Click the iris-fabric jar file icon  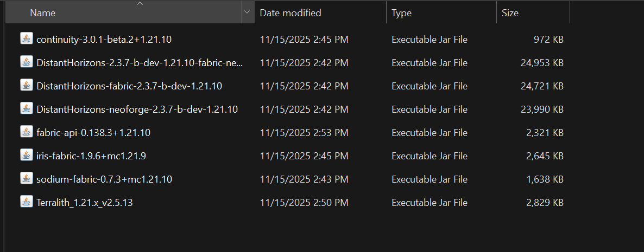pyautogui.click(x=26, y=155)
